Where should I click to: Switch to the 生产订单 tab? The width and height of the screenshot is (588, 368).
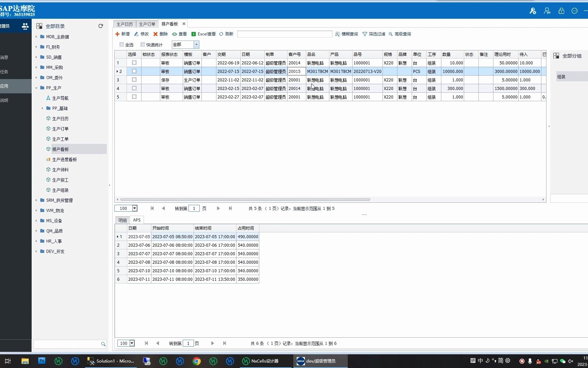147,24
